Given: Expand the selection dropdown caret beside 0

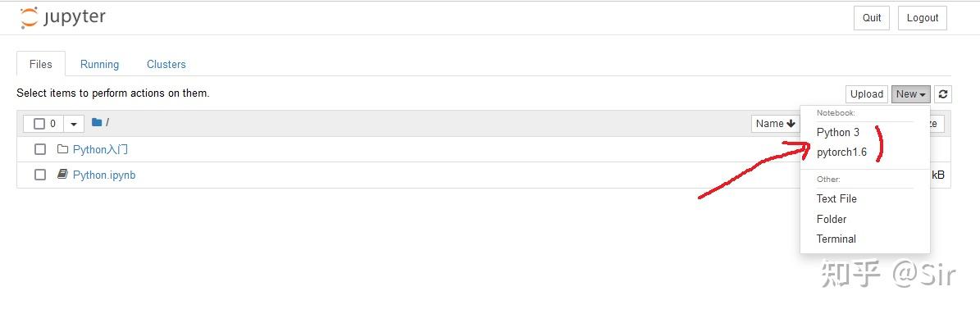Looking at the screenshot, I should (x=74, y=124).
